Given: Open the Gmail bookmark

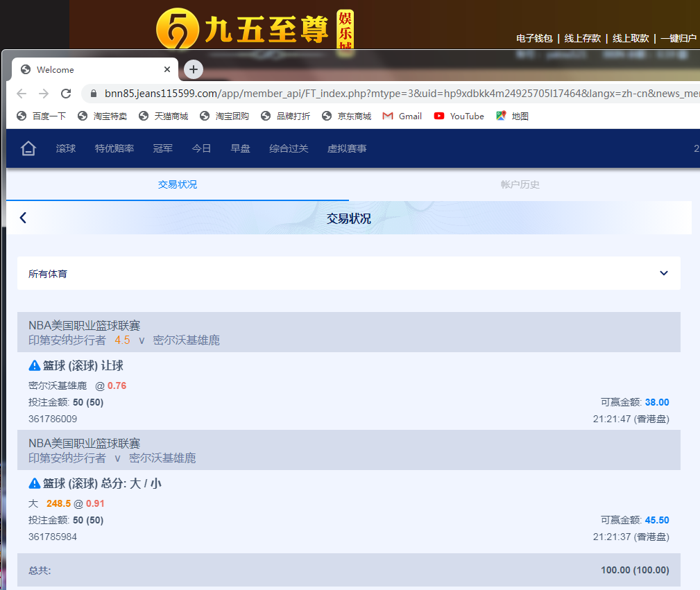Looking at the screenshot, I should click(402, 116).
